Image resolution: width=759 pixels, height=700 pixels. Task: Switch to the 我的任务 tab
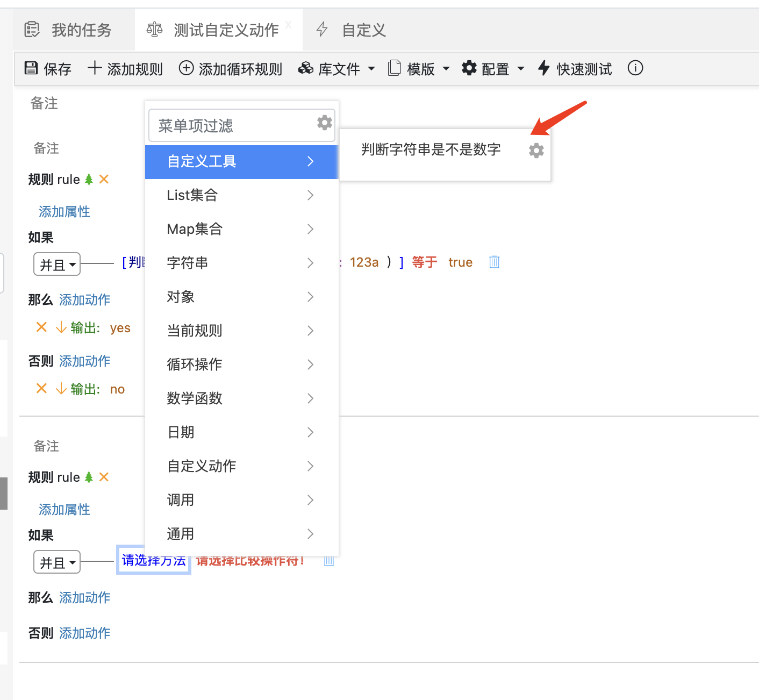point(69,30)
